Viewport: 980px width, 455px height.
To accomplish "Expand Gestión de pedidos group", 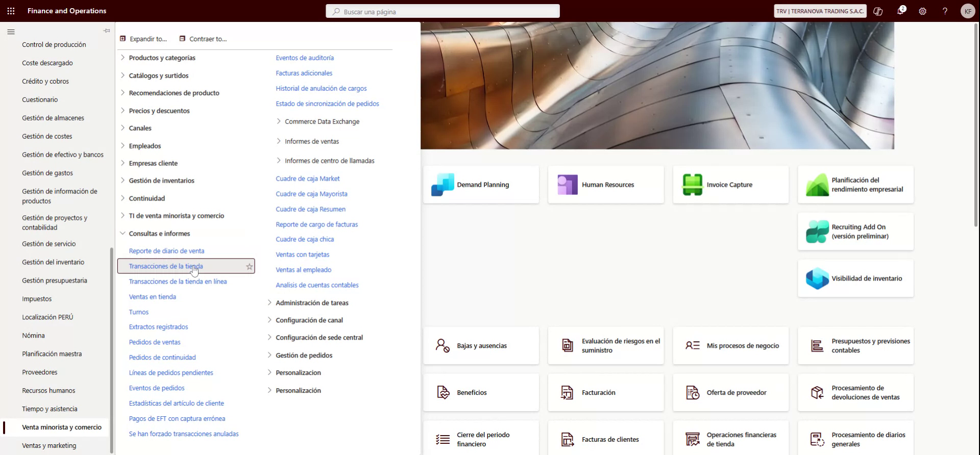I will pyautogui.click(x=269, y=356).
